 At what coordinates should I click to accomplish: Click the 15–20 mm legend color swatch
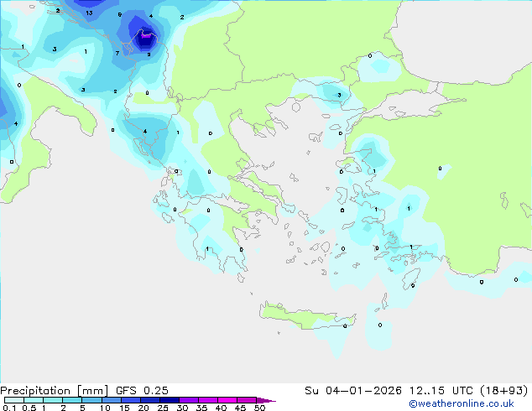[x=130, y=400]
